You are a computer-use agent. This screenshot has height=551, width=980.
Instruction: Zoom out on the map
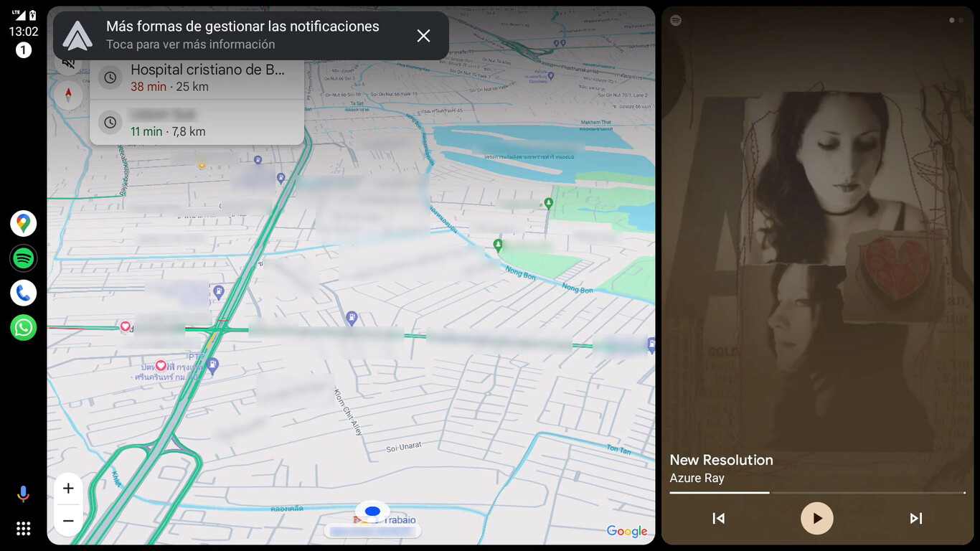pos(68,521)
